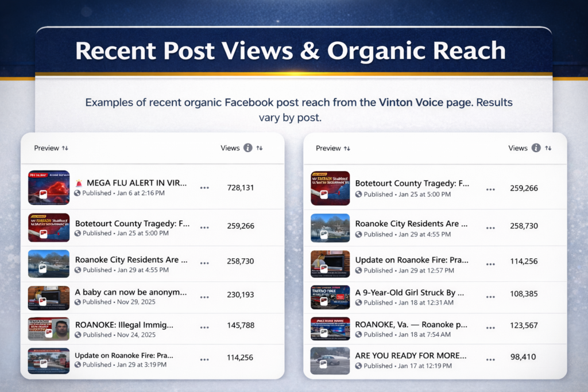Click thumbnail of 'A baby can now' post
Image resolution: width=588 pixels, height=392 pixels.
click(49, 298)
